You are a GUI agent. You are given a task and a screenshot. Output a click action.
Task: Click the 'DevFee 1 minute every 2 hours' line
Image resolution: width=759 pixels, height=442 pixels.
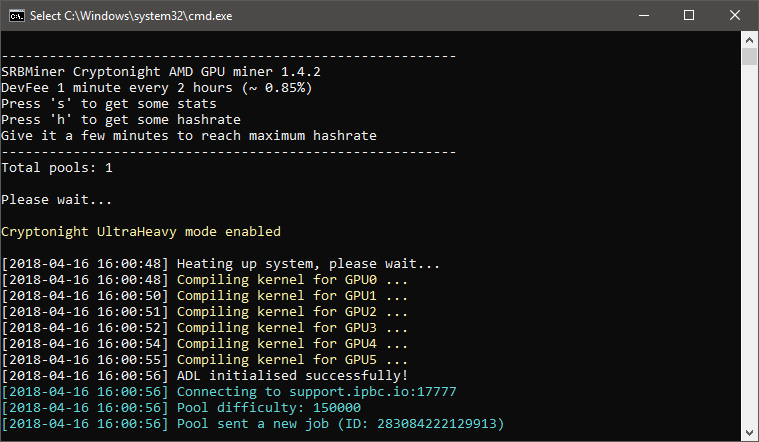(156, 88)
